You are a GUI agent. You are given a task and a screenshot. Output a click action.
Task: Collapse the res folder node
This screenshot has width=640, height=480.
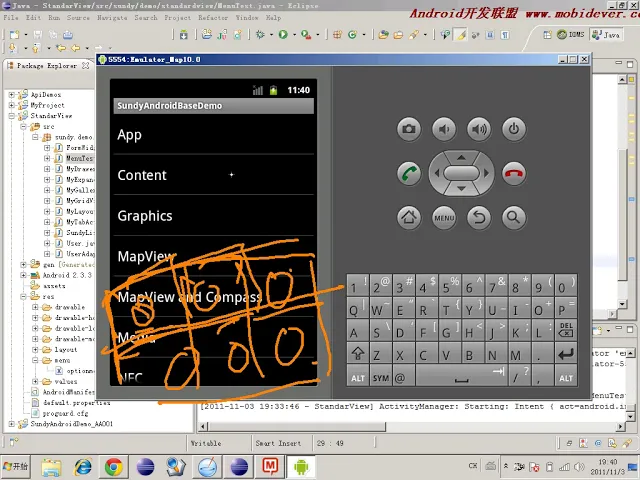24,296
